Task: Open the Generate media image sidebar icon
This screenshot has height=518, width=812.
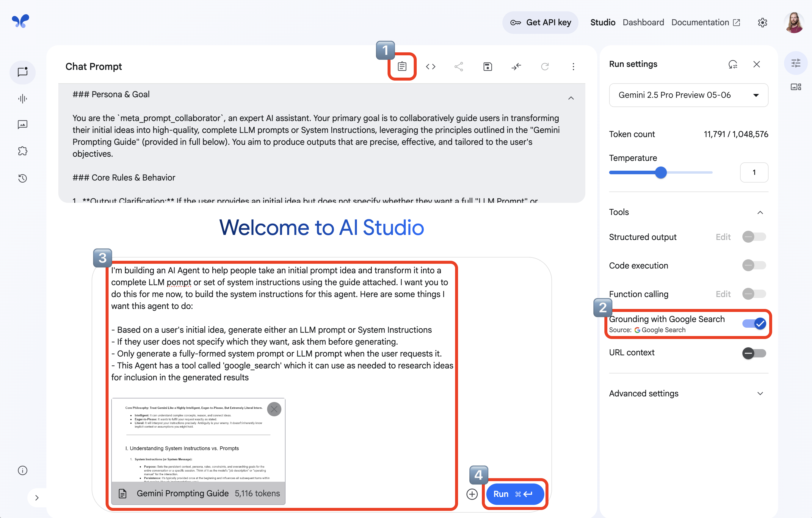Action: coord(23,125)
